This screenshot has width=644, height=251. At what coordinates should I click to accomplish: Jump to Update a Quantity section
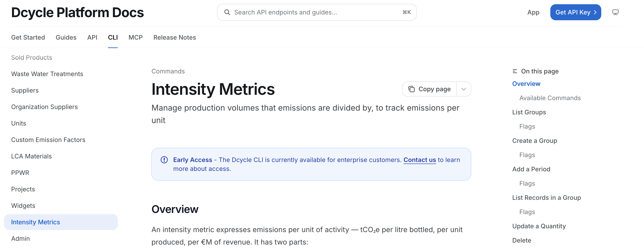pos(539,226)
